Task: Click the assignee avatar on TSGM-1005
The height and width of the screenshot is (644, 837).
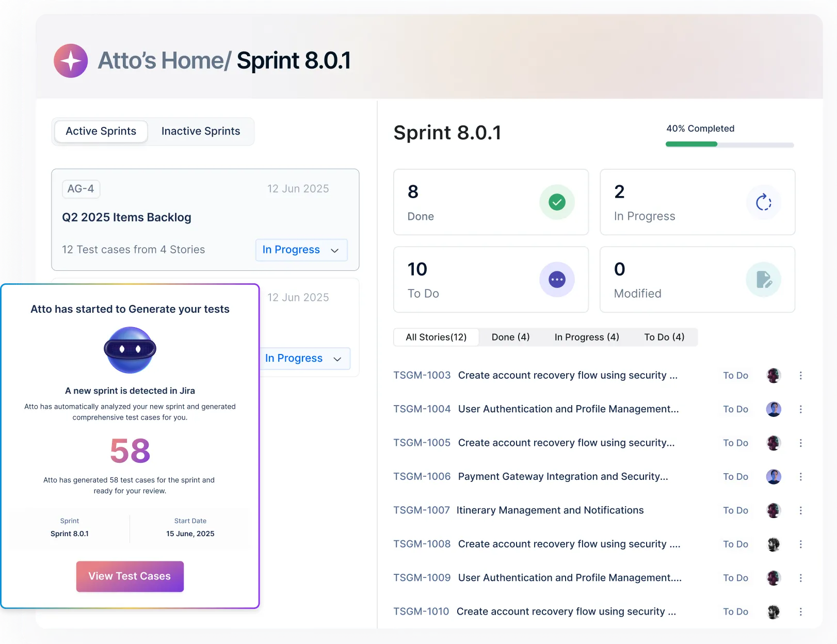Action: point(773,443)
